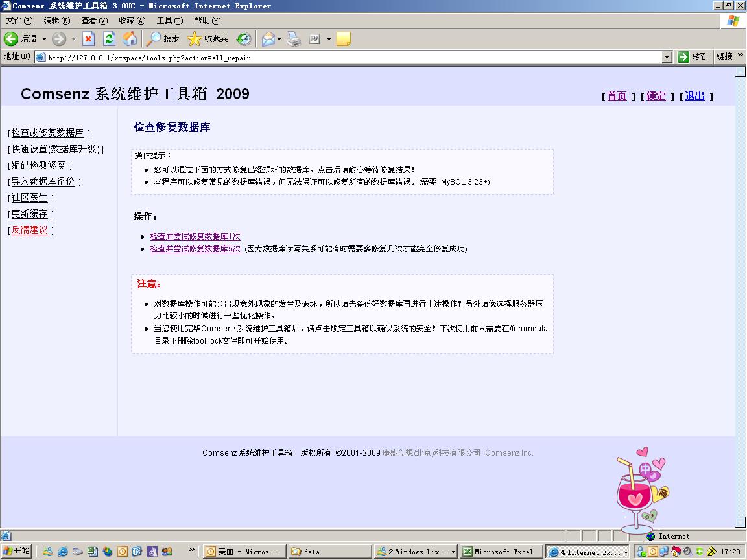
Task: Click 检查并尝试修复数据库1次 link
Action: click(195, 236)
